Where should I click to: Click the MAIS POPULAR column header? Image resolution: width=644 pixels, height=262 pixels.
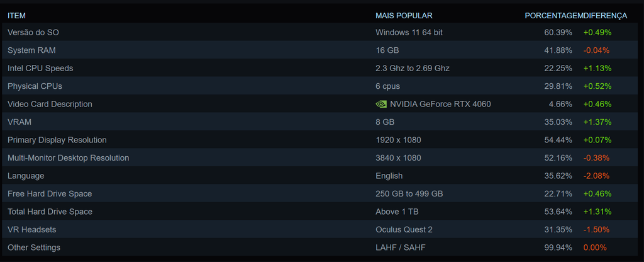[x=404, y=15]
